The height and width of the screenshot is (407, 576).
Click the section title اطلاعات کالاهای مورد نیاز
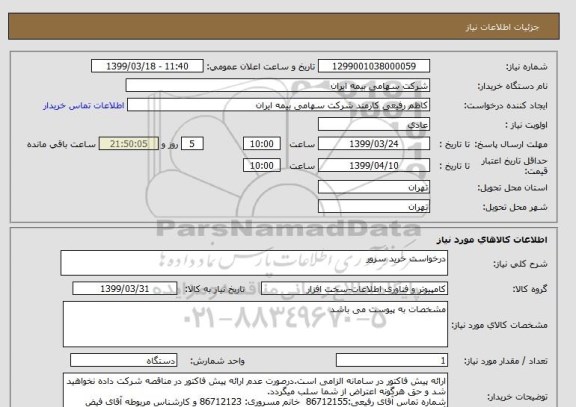[x=492, y=240]
